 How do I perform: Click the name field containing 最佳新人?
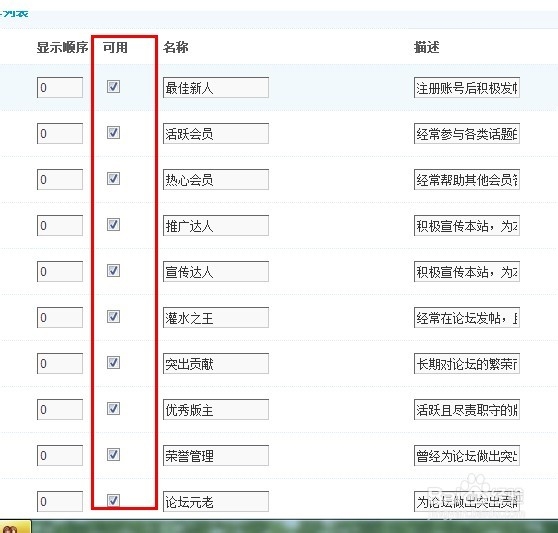[216, 88]
